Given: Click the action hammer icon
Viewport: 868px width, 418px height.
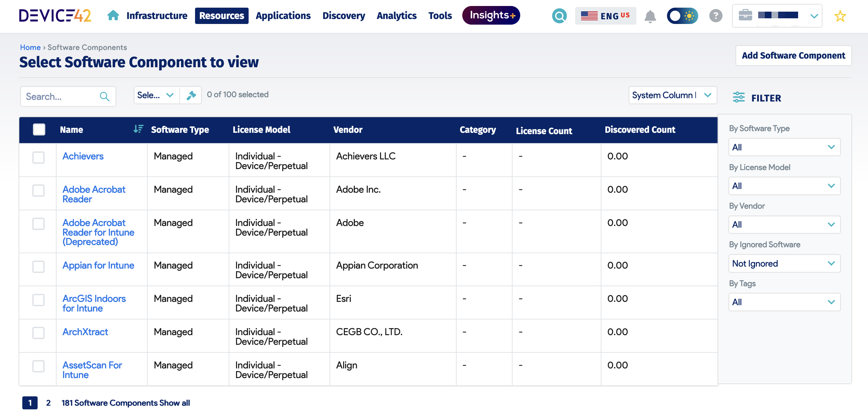Looking at the screenshot, I should [x=191, y=95].
